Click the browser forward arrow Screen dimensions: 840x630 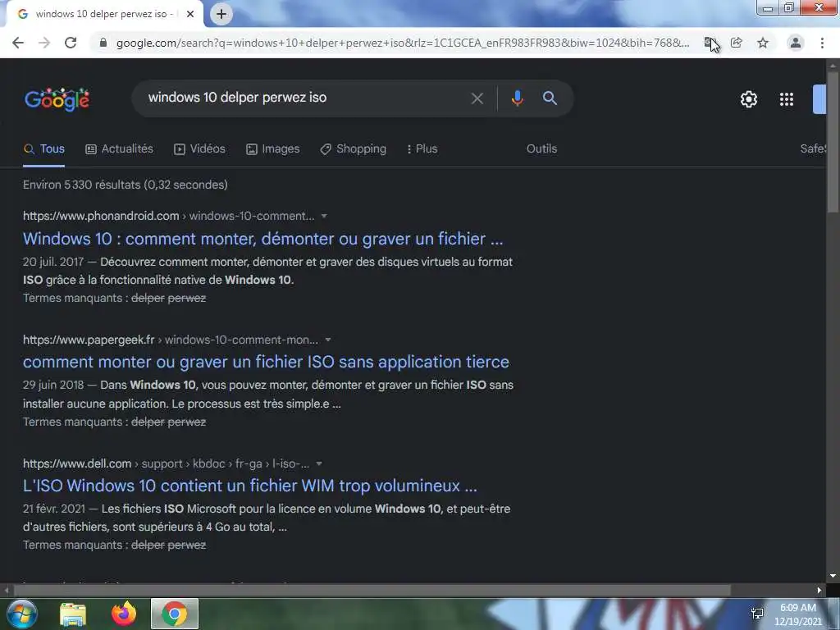(x=44, y=43)
